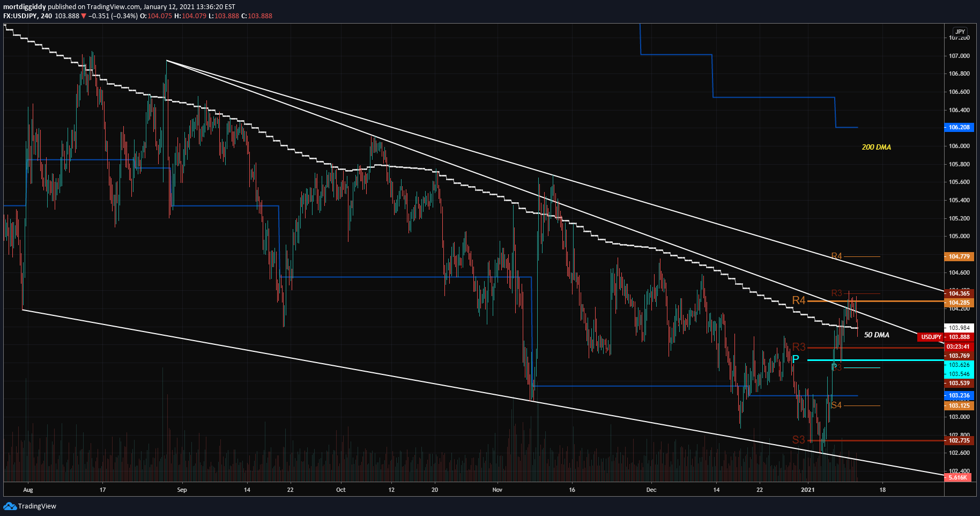Click the Aug date label on the time axis
Viewport: 980px width, 516px height.
(28, 490)
